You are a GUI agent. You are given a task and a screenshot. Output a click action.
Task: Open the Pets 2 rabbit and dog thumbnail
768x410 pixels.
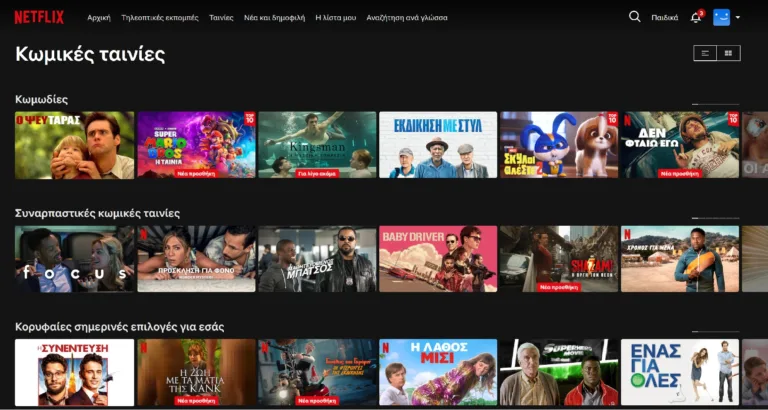pos(559,145)
